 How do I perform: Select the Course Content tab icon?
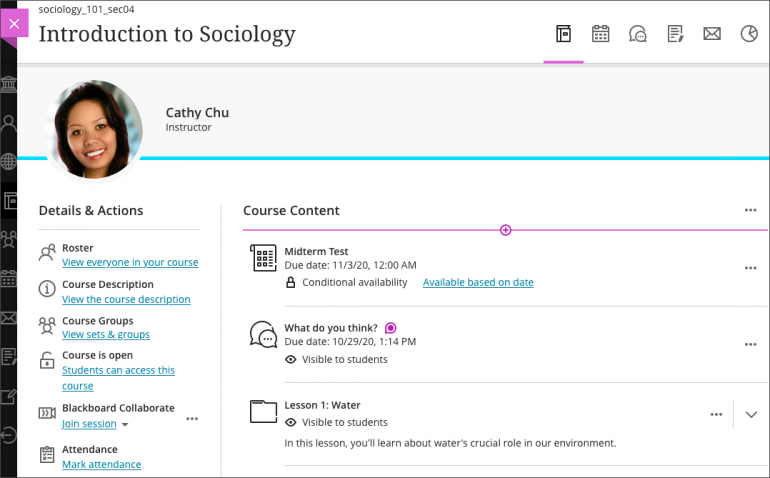pos(563,34)
